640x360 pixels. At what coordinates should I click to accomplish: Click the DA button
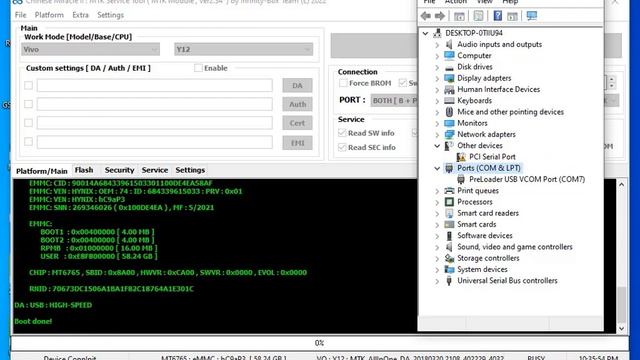tap(297, 85)
